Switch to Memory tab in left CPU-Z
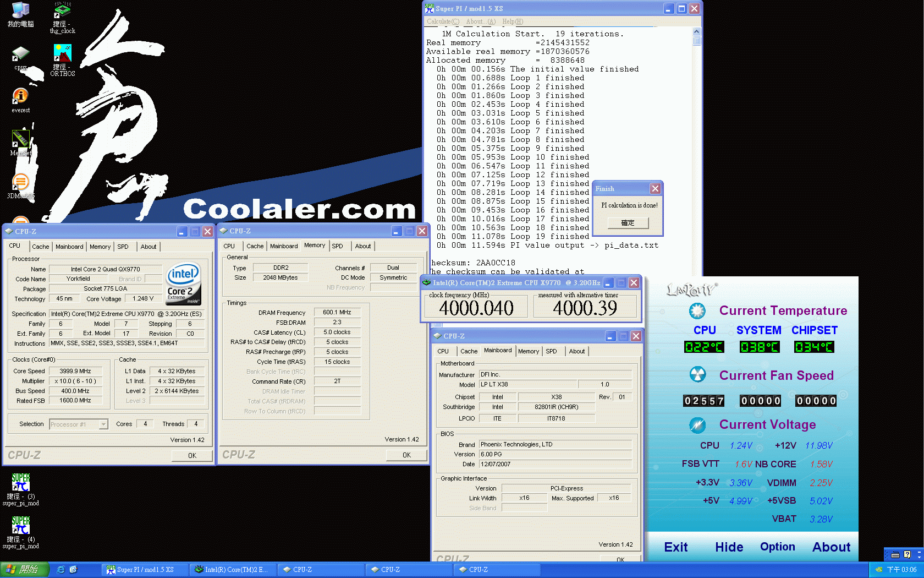924x578 pixels. 100,247
